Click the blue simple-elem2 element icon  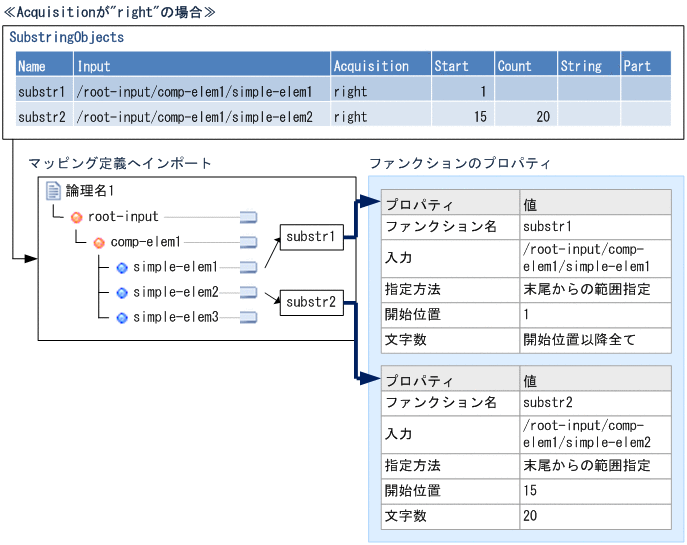click(x=122, y=292)
